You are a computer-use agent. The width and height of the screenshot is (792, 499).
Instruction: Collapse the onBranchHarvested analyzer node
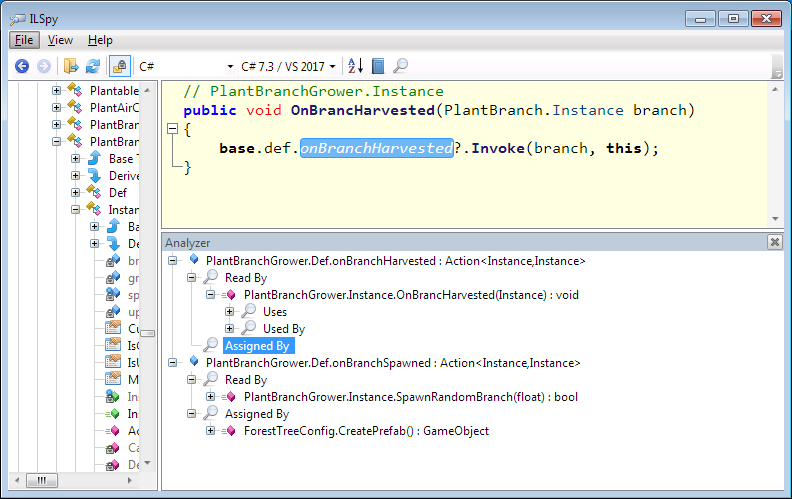point(174,261)
